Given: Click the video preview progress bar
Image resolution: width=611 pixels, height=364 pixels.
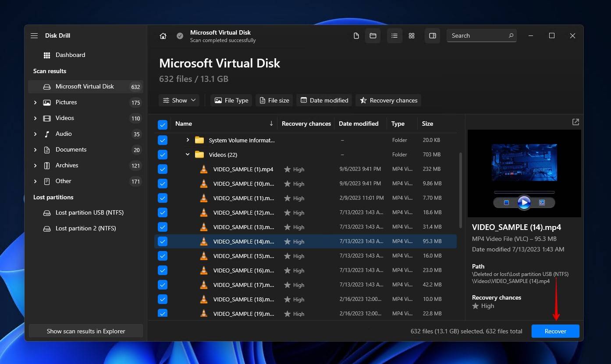Looking at the screenshot, I should 524,192.
